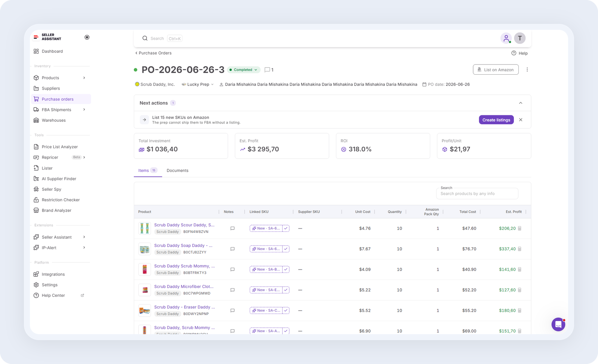Collapse the Next actions panel

[x=521, y=103]
